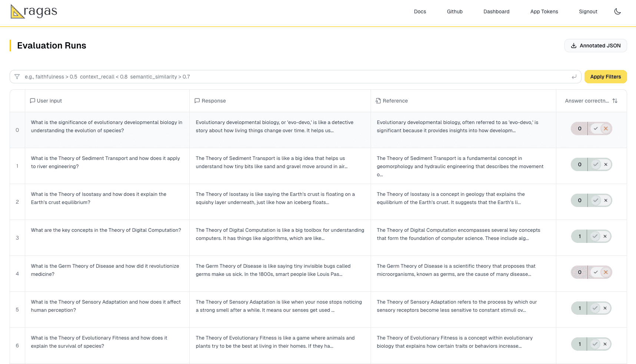Click the enter-arrow icon in filter box
Viewport: 636px width, 364px height.
(x=574, y=77)
